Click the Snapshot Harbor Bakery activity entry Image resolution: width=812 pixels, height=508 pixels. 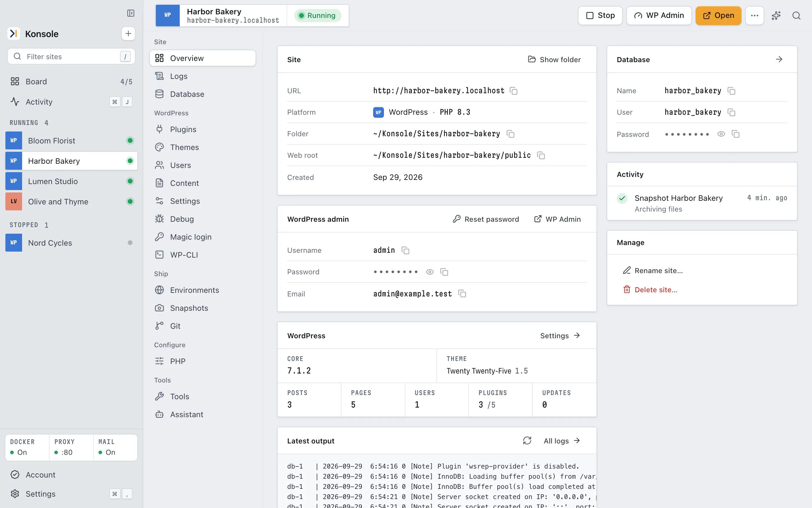click(702, 203)
